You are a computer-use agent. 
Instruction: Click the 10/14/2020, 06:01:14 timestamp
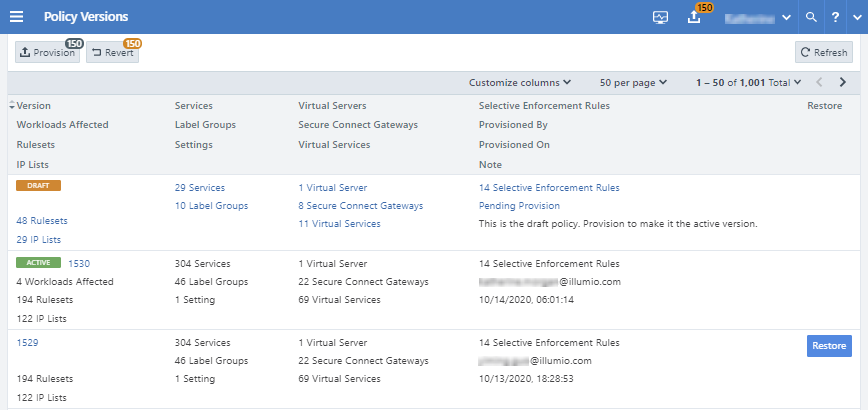click(x=526, y=299)
